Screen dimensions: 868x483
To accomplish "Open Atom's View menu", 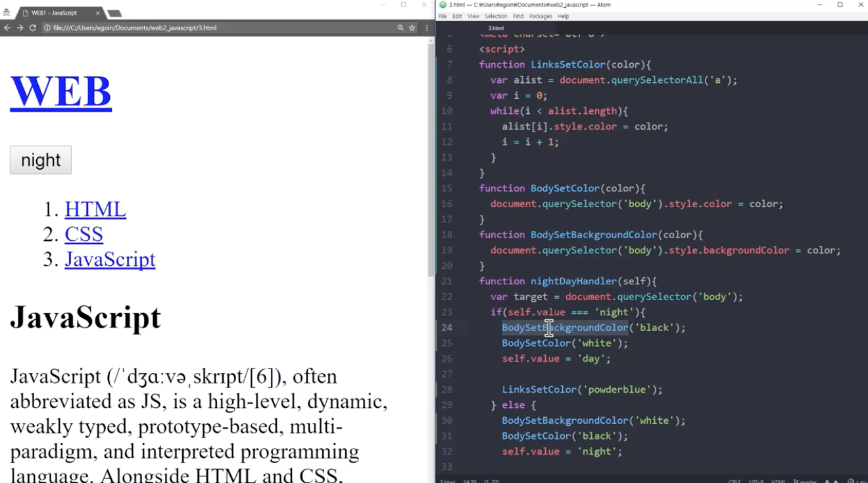I will [473, 16].
